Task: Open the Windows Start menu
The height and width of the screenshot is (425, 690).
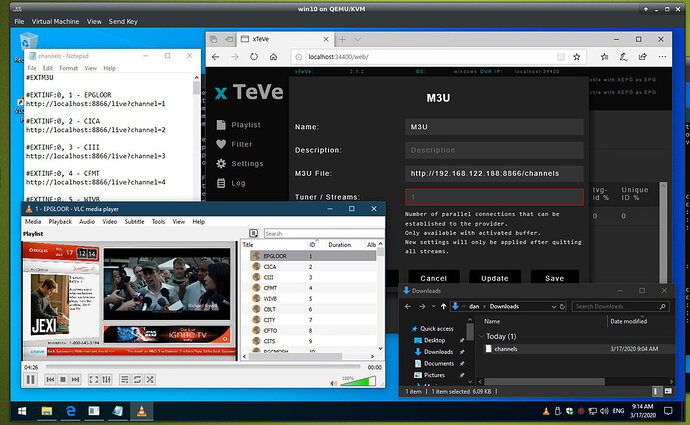Action: (x=22, y=411)
